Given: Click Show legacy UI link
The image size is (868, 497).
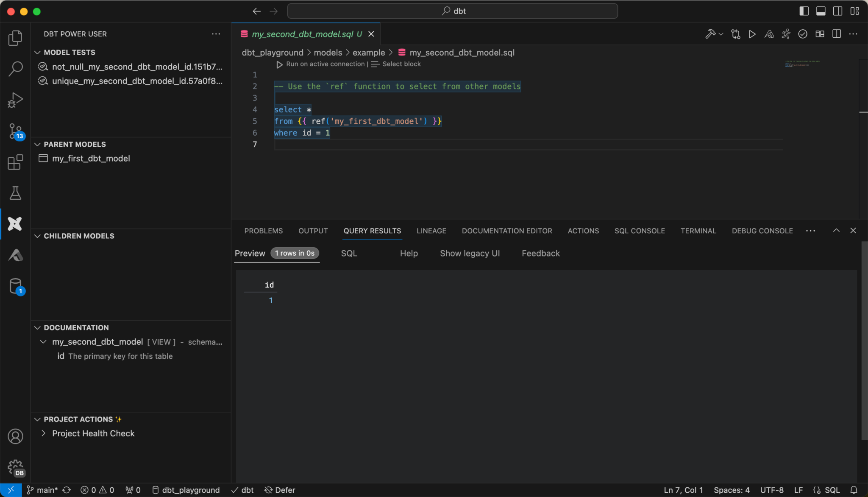Looking at the screenshot, I should 470,253.
